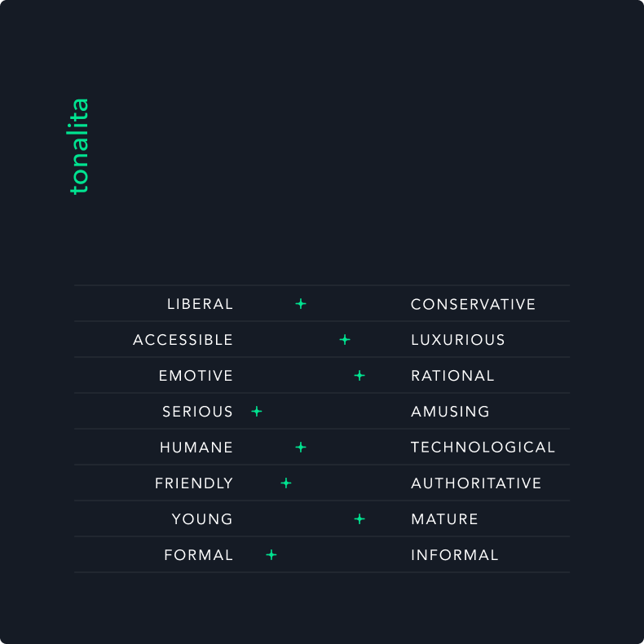Image resolution: width=644 pixels, height=644 pixels.
Task: Click the star marker on the Serious–Amusing row
Action: pyautogui.click(x=257, y=412)
